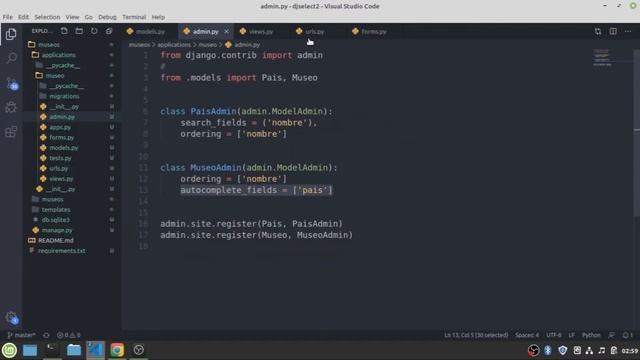Click the master branch in status bar
Screen dimensions: 640x360
click(x=21, y=335)
